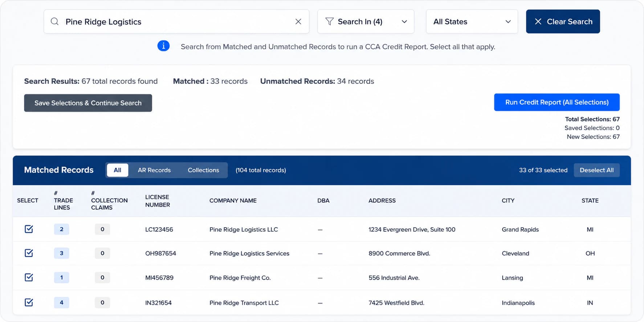Click the # COLLECTION CLAIMS column header
The width and height of the screenshot is (644, 322).
[x=109, y=200]
